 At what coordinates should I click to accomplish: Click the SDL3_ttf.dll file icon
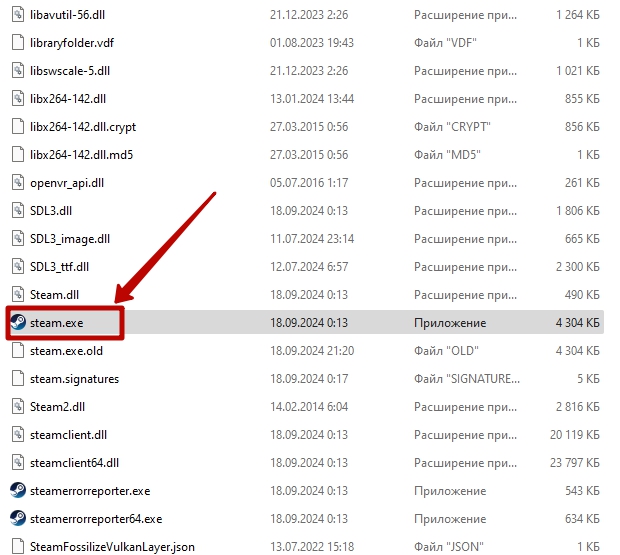click(x=18, y=267)
